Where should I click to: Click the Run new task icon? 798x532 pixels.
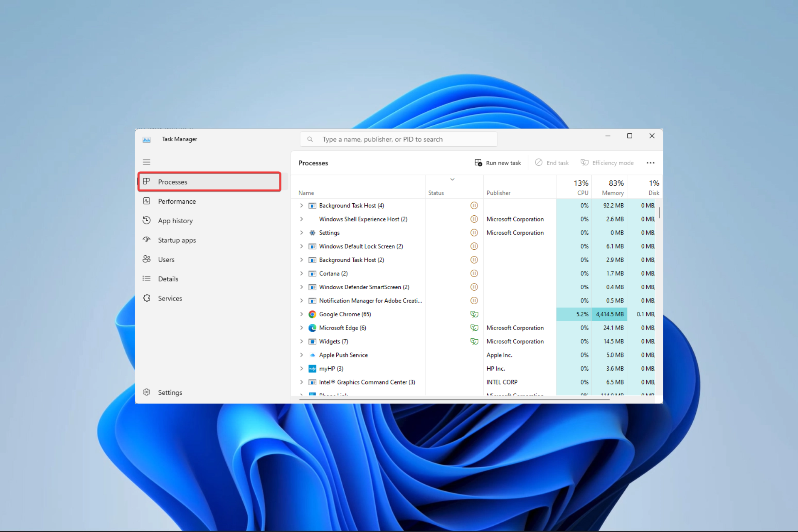click(478, 163)
